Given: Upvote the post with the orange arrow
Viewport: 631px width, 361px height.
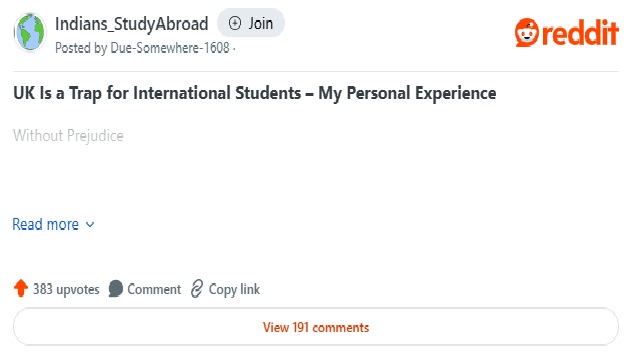Looking at the screenshot, I should [x=21, y=288].
